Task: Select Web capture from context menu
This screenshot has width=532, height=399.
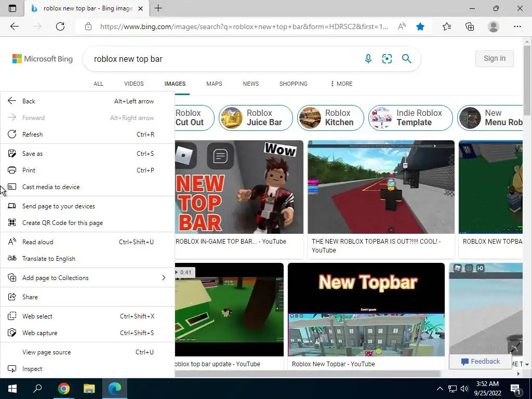Action: (87, 333)
